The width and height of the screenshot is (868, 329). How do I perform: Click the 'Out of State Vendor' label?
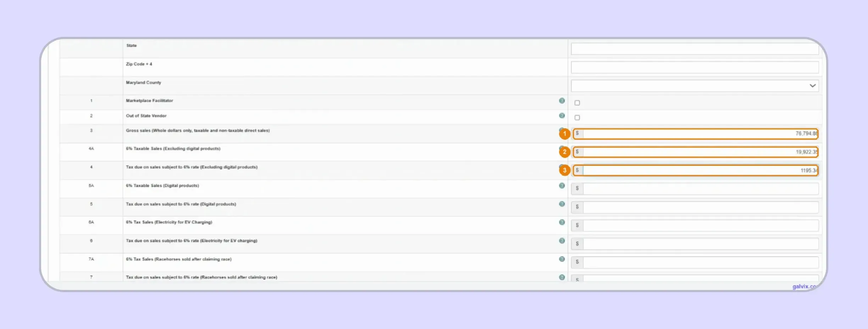146,116
